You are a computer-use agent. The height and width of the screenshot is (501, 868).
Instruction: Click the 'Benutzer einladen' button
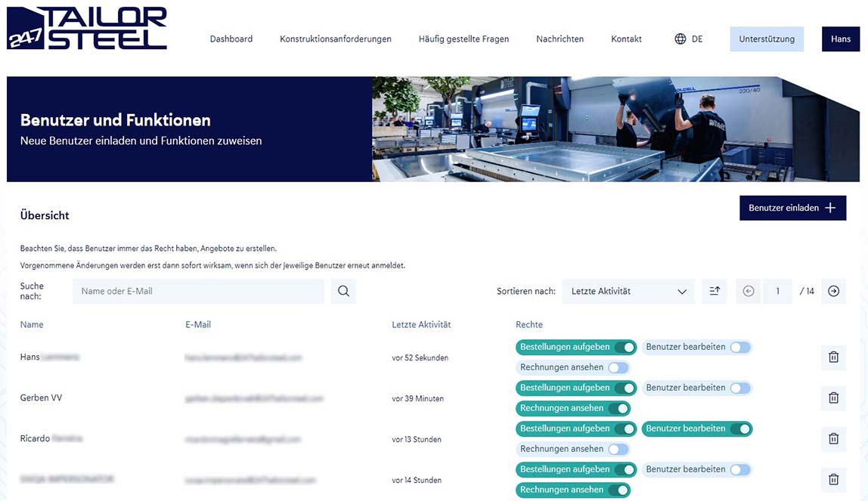pos(792,208)
